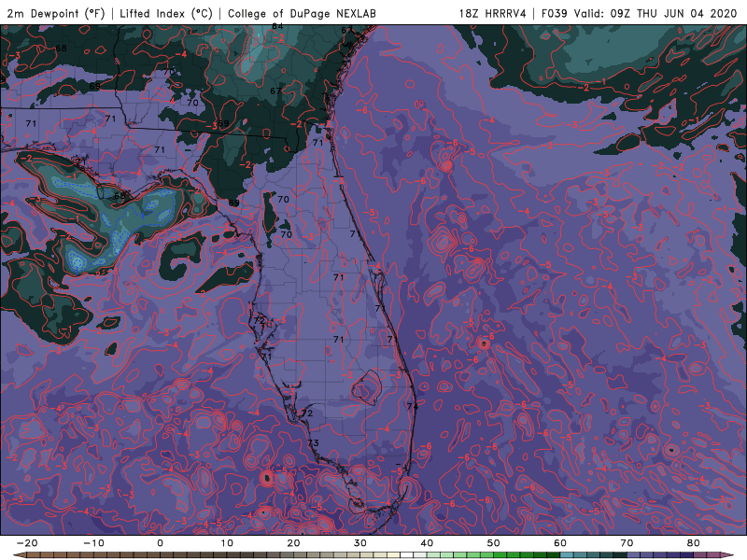Click the '-20' color bar label

tap(27, 543)
